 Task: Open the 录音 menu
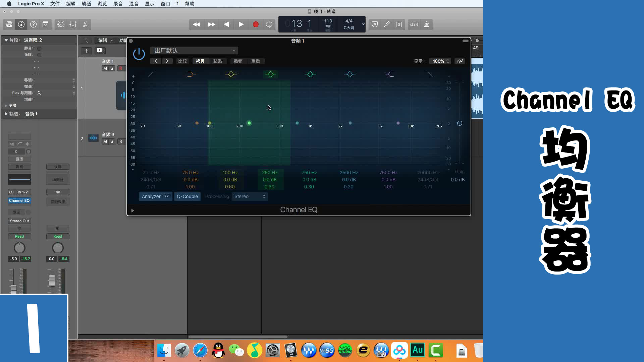(118, 4)
